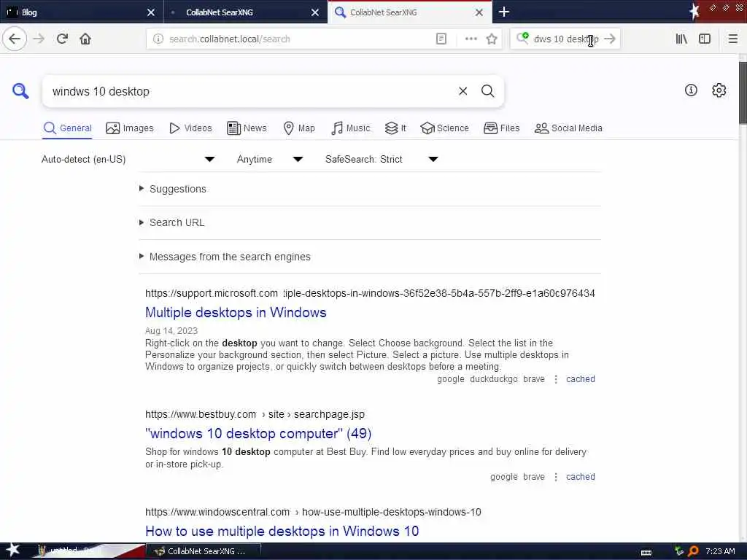Select the Images category
This screenshot has width=747, height=560.
coord(130,128)
